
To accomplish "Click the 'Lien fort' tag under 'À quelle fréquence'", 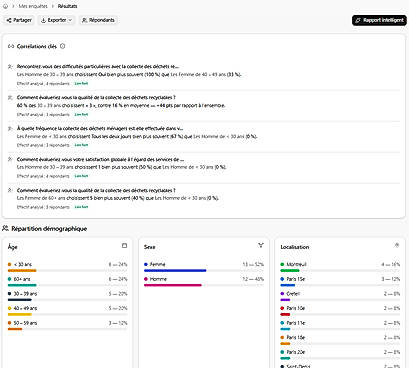I will tap(81, 145).
